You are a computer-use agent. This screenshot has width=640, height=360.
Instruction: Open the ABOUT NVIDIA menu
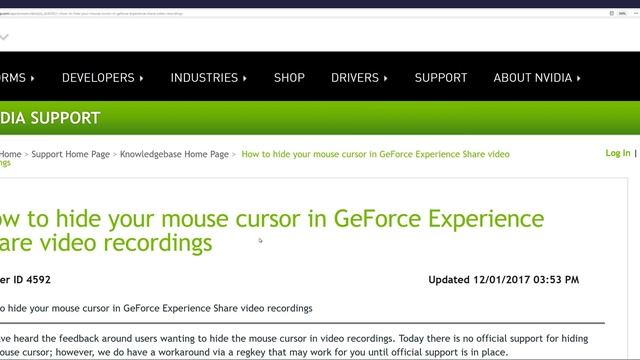[x=537, y=78]
